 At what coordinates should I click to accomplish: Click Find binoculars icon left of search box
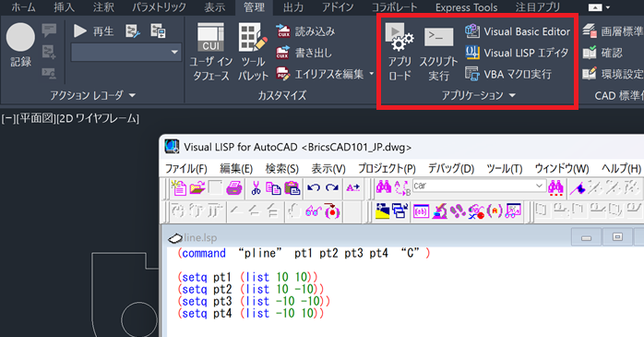coord(384,187)
